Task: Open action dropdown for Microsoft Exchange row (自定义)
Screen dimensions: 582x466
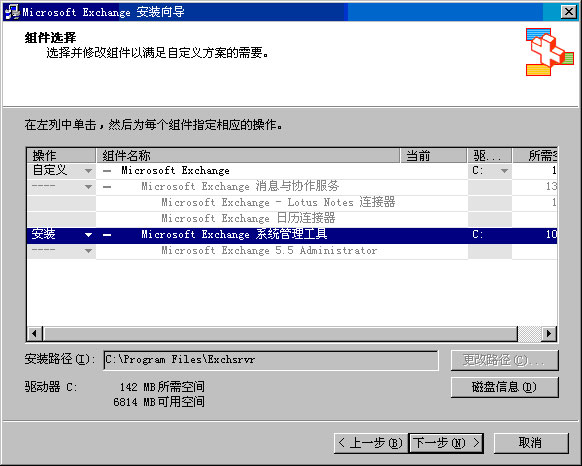Action: pyautogui.click(x=88, y=171)
